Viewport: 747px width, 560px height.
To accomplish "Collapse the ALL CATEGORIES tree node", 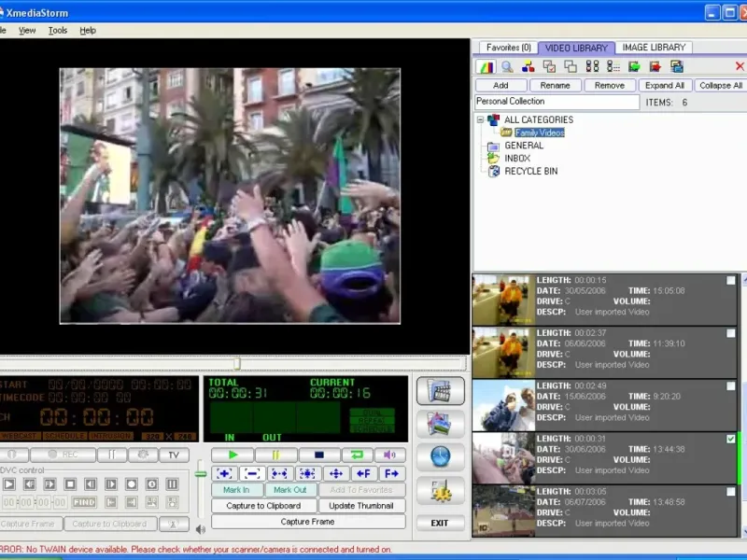I will (x=481, y=119).
